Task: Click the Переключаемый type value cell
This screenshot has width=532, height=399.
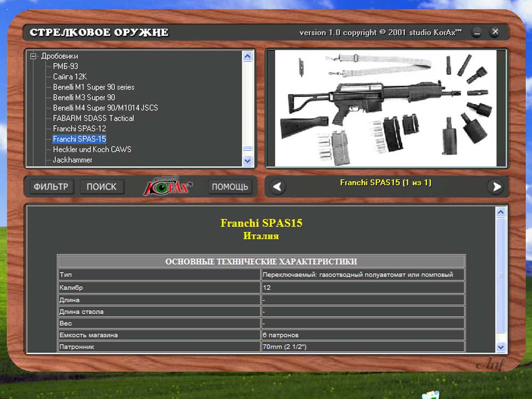Action: click(363, 274)
